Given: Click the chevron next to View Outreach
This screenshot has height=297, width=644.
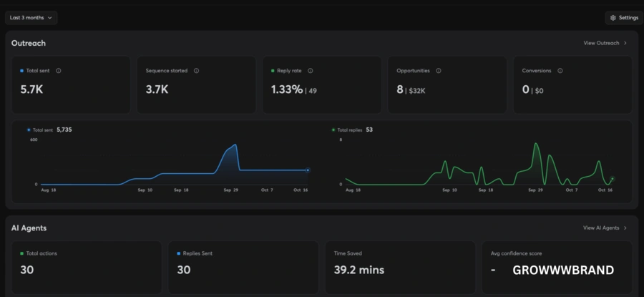Looking at the screenshot, I should (x=625, y=43).
